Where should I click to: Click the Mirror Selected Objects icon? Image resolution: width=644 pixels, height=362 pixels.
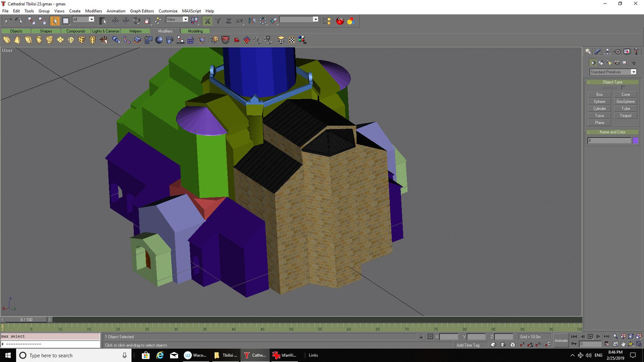252,21
